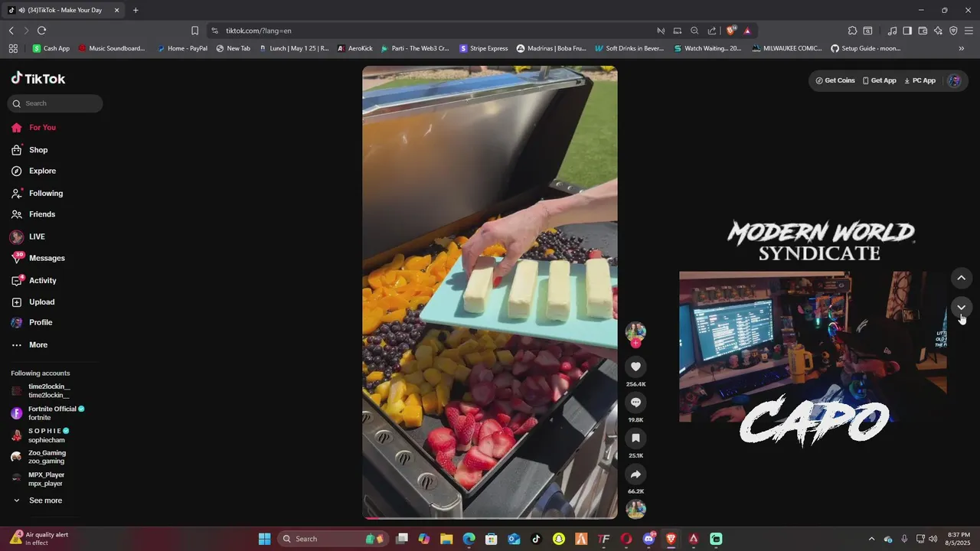Open Brave Wallet icon
Screen dimensions: 980x551
(x=923, y=31)
